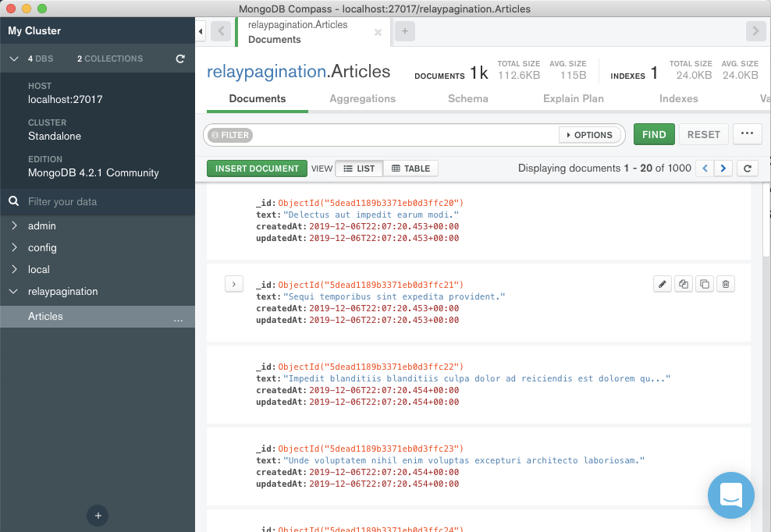Switch to Table view
The height and width of the screenshot is (532, 771).
click(x=410, y=168)
